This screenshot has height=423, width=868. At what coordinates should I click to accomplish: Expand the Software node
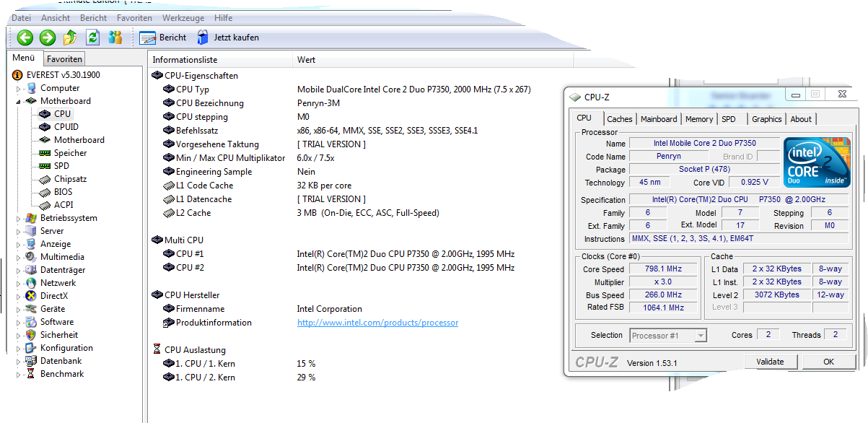[x=19, y=322]
